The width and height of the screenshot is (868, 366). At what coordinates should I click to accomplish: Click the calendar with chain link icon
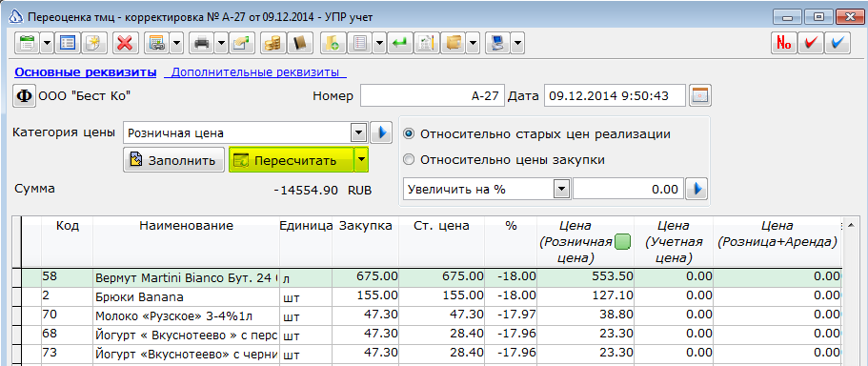click(156, 43)
